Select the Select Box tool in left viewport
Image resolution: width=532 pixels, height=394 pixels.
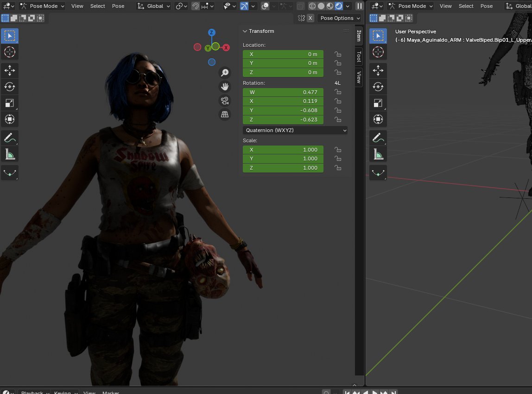9,36
